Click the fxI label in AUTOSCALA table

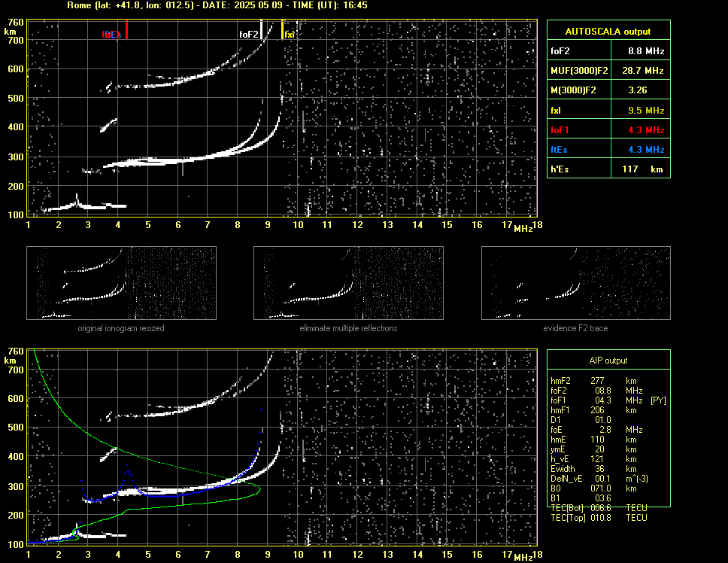click(556, 111)
